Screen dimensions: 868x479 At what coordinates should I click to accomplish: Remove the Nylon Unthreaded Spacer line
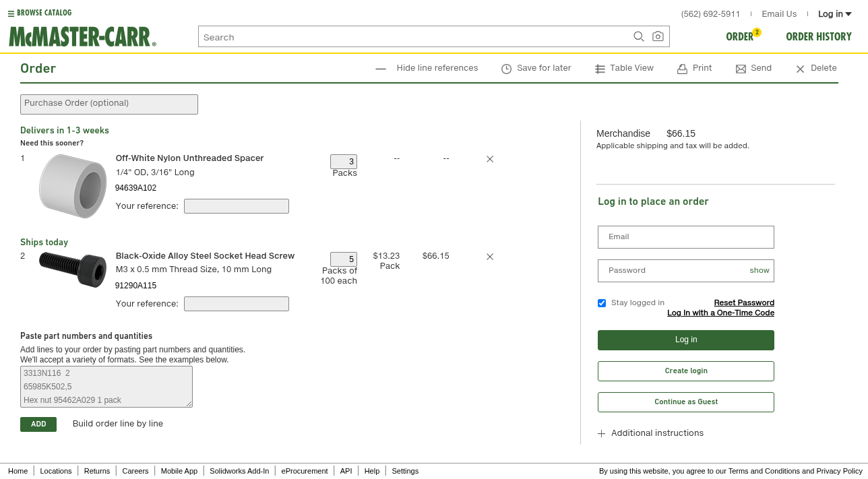(x=490, y=159)
